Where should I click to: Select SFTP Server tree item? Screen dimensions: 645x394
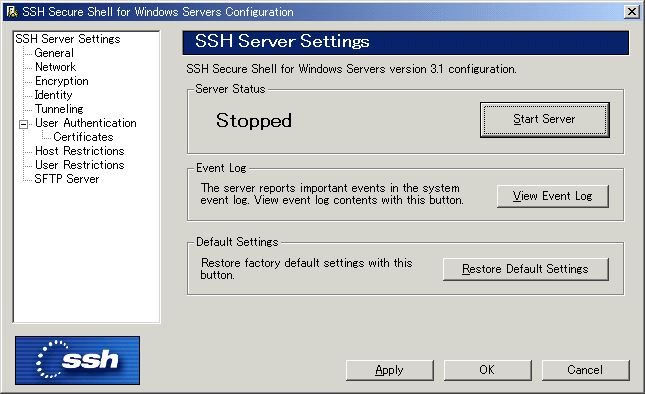67,179
